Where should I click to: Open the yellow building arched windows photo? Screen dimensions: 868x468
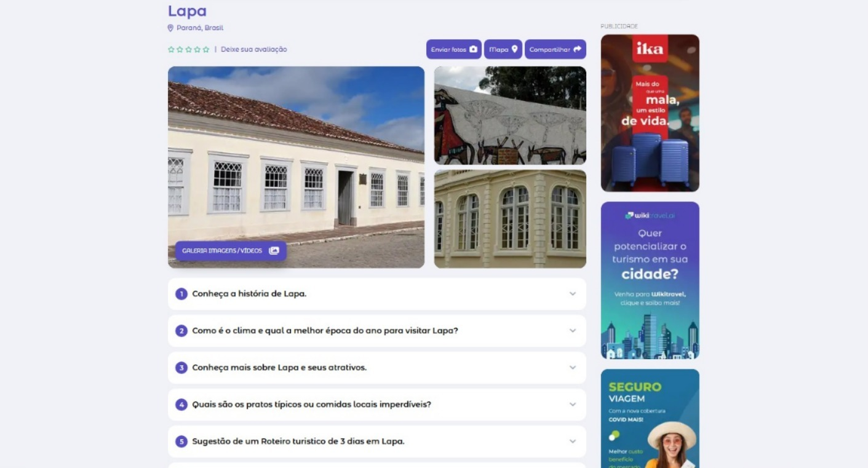510,219
